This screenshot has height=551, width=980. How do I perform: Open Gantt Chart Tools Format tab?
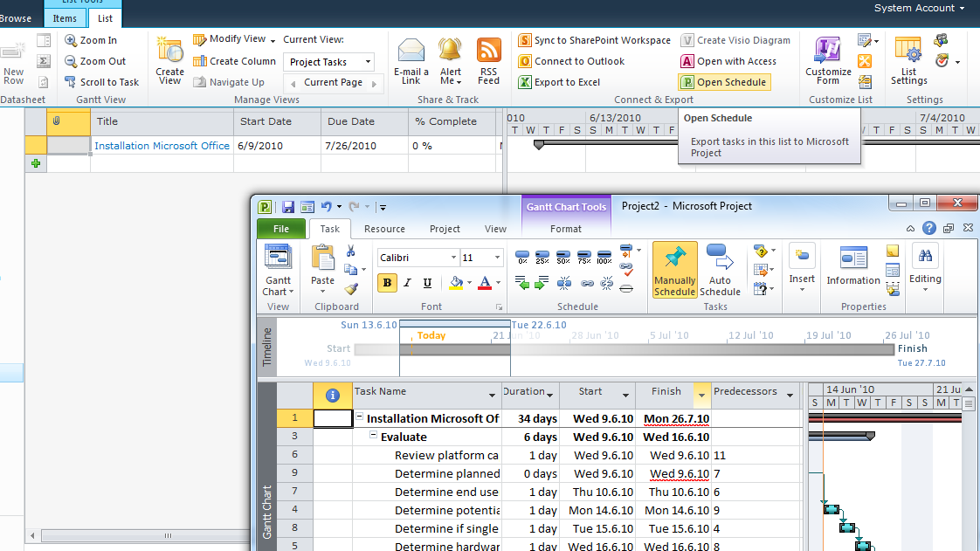click(566, 229)
